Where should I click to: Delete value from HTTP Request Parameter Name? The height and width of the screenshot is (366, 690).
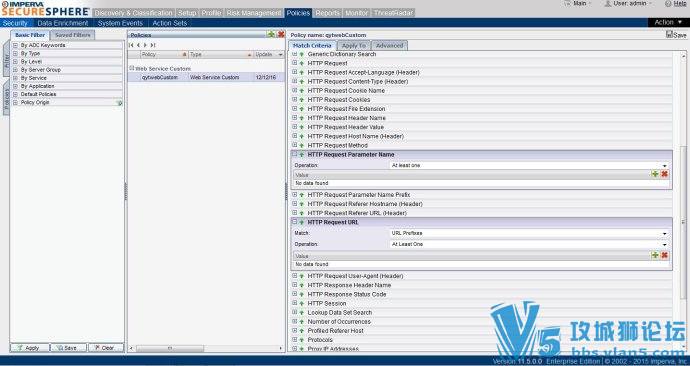coord(664,174)
